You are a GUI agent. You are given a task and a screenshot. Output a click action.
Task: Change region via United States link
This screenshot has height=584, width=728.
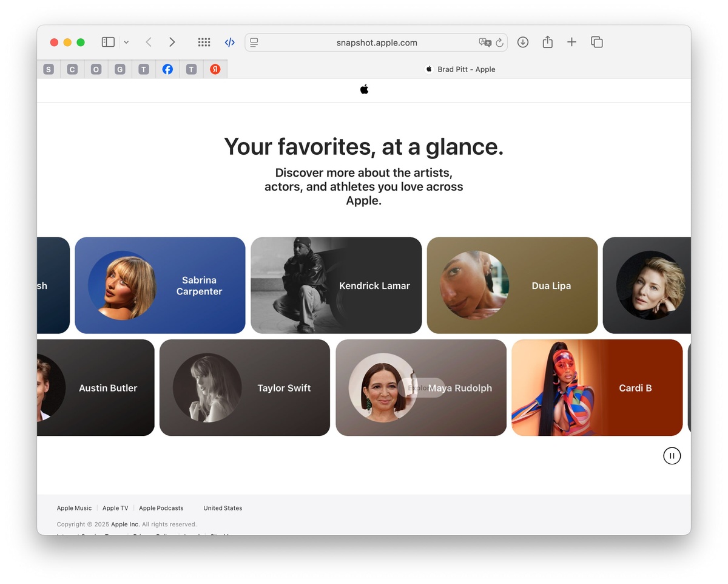click(223, 508)
